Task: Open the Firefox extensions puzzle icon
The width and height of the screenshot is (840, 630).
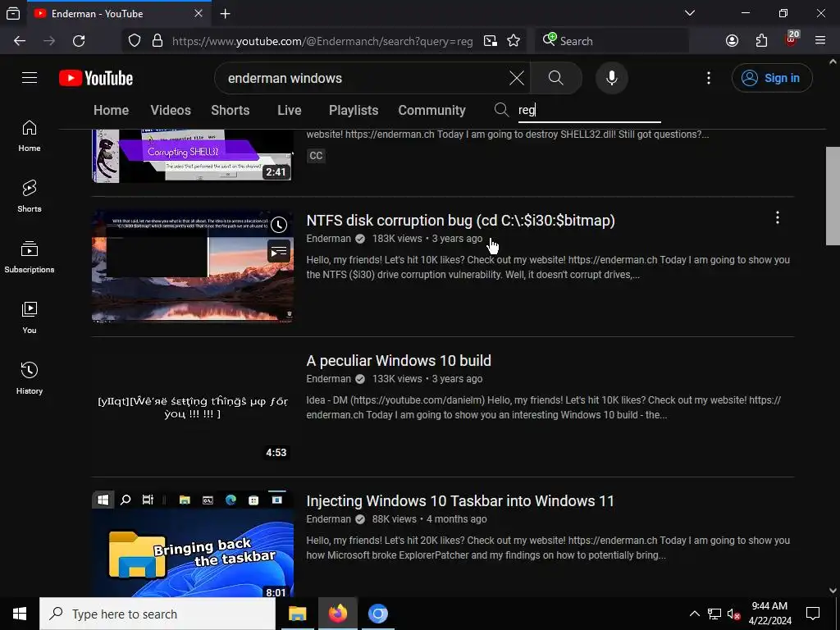Action: [761, 41]
